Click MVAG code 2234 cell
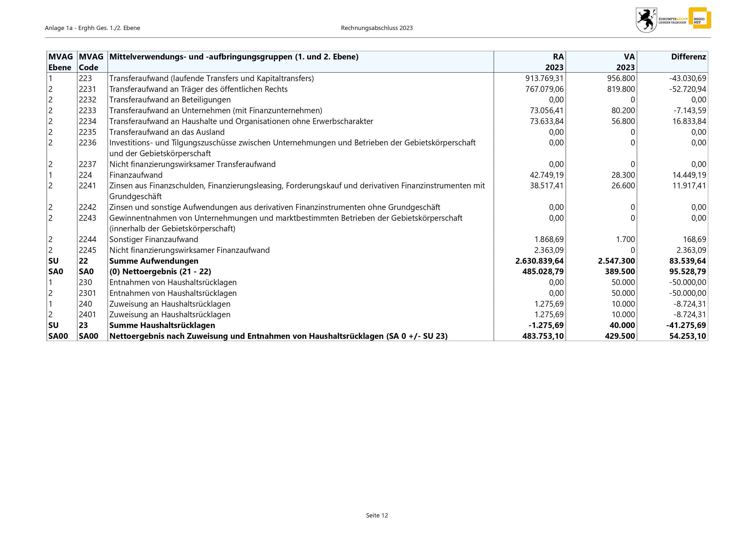Screen dimensions: 756x535 [87, 121]
